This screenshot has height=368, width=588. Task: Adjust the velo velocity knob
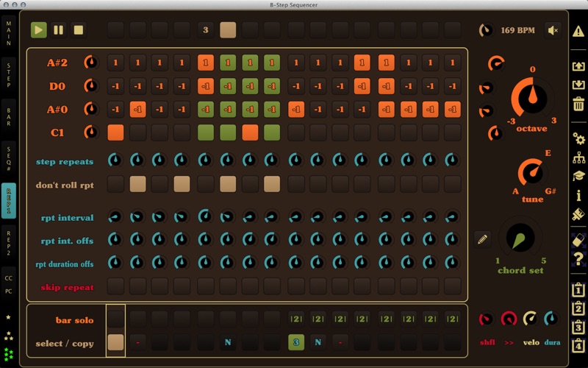click(530, 319)
